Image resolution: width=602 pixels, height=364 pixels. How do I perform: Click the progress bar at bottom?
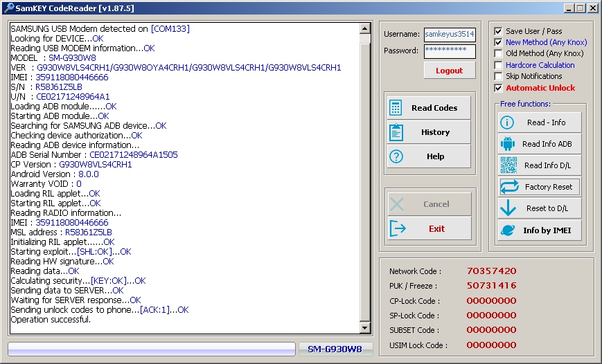[152, 349]
